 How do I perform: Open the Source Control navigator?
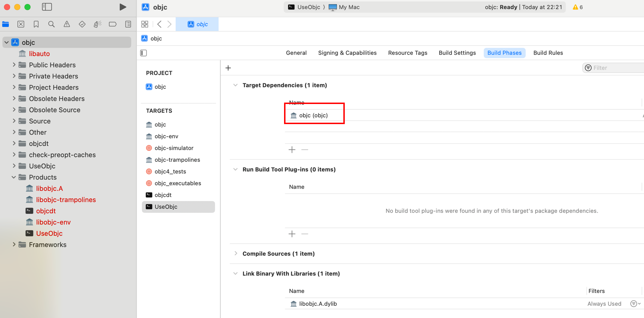21,24
